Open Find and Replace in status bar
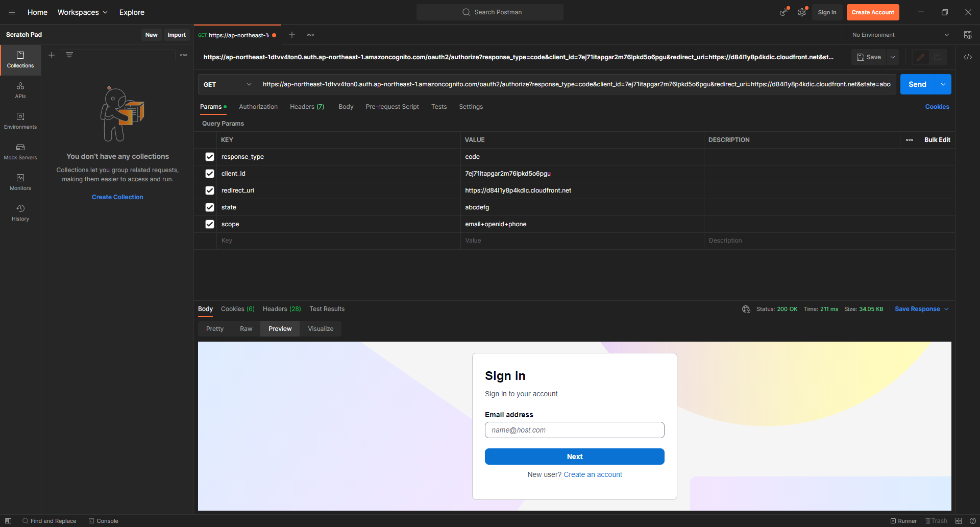This screenshot has width=980, height=527. tap(49, 521)
